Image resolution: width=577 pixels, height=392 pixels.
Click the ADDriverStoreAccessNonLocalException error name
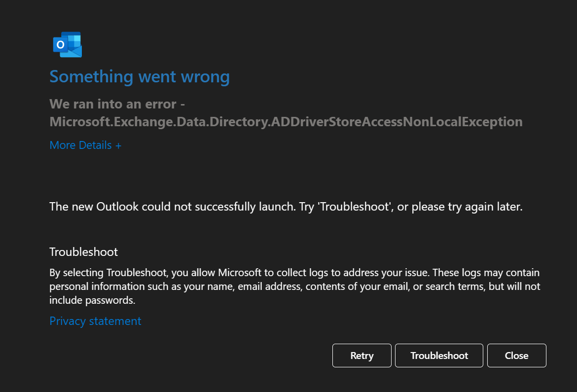pyautogui.click(x=286, y=121)
